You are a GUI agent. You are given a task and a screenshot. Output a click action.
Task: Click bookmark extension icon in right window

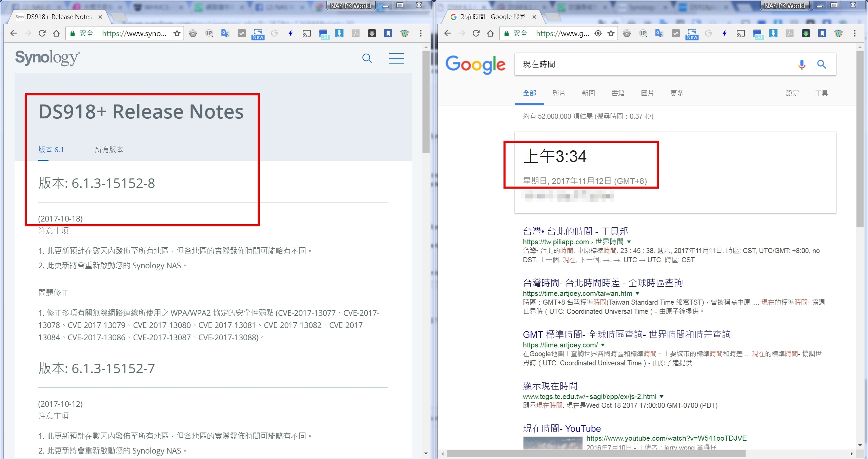822,33
